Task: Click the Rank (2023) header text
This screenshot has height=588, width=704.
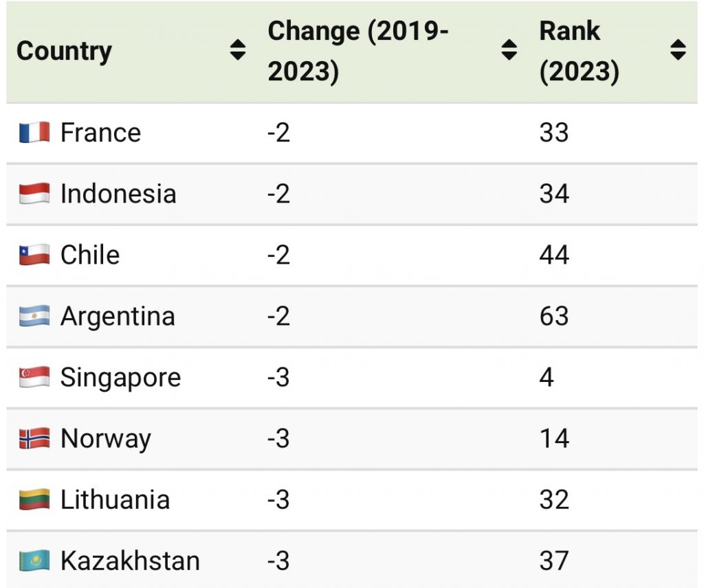Action: 579,51
